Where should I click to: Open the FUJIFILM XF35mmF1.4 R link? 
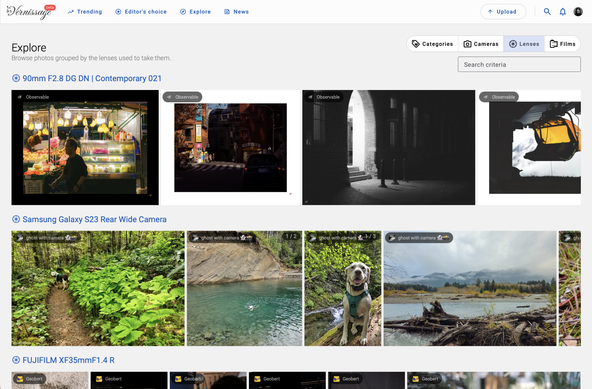(x=68, y=360)
